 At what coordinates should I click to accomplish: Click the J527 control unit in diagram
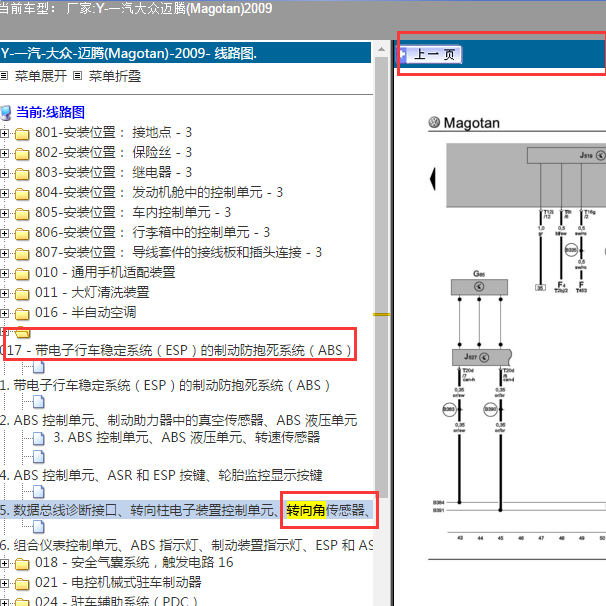(x=482, y=357)
